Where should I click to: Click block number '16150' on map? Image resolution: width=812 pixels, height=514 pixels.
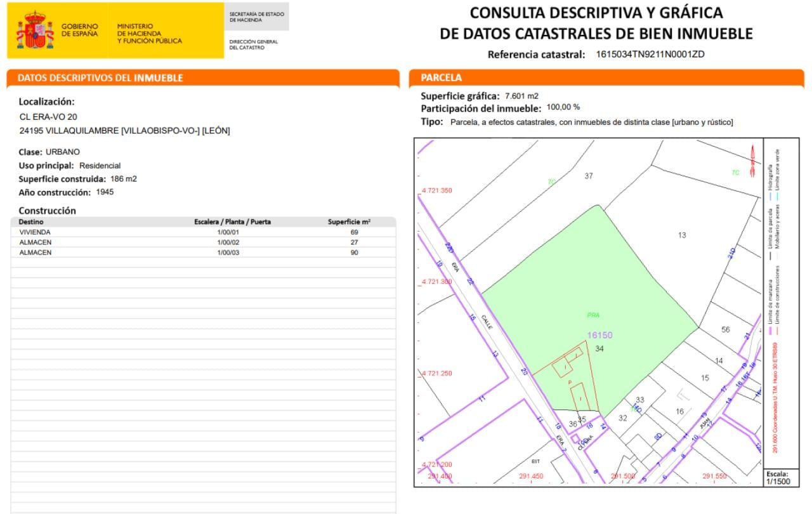(x=599, y=335)
